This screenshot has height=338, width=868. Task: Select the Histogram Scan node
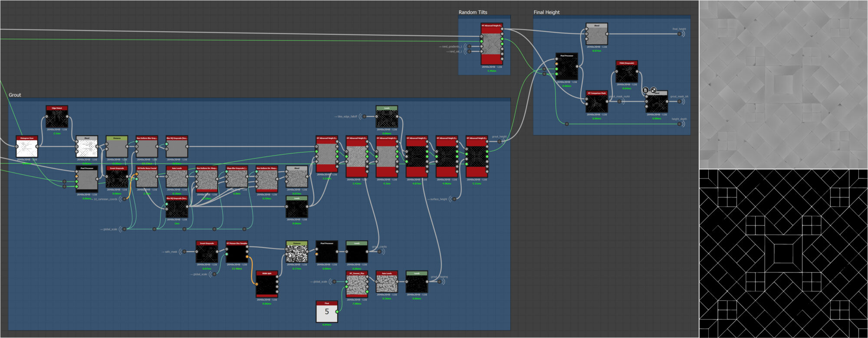pos(27,147)
